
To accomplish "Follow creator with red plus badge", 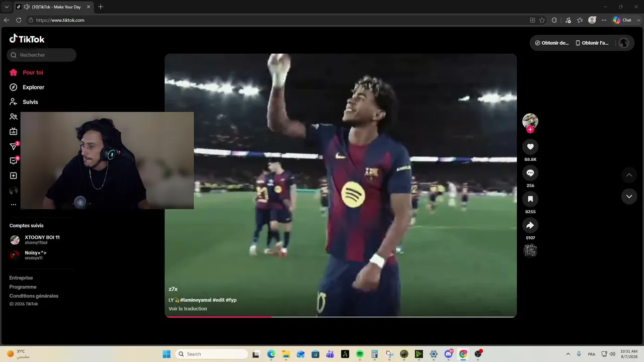I will coord(530,129).
